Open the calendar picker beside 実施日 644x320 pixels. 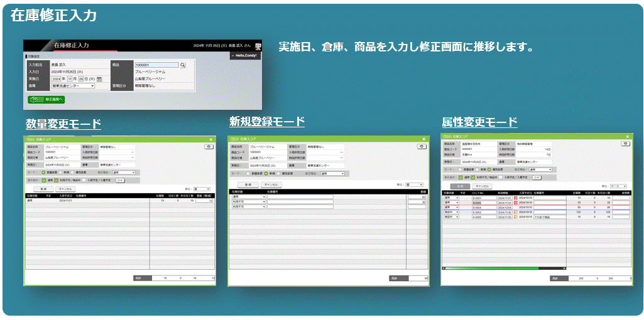[x=99, y=79]
